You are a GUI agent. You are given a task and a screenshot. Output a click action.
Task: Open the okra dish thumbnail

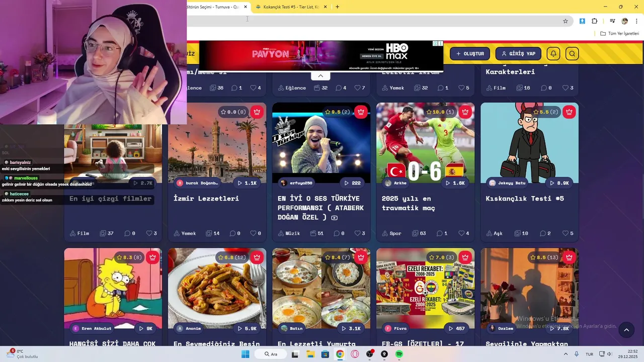(x=217, y=288)
